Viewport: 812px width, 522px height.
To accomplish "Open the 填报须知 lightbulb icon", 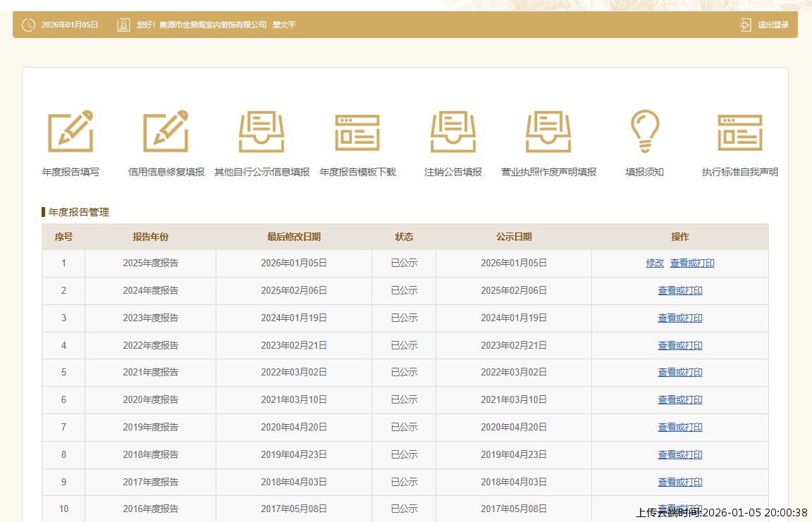I will pos(644,132).
